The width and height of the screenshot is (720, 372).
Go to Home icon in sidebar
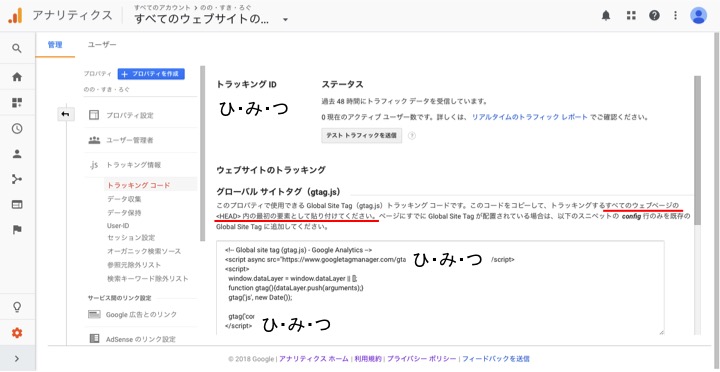click(x=17, y=77)
